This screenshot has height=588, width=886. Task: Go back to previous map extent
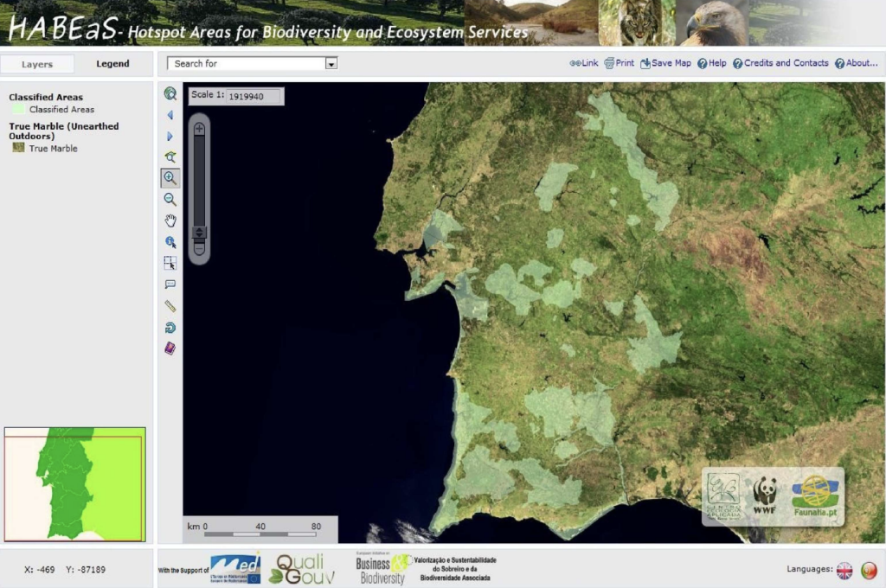tap(170, 115)
